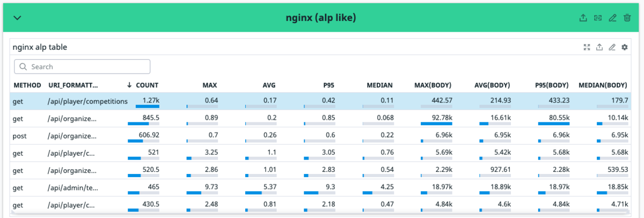Screen dimensions: 644x218
Task: Edit the nginx (alp like) group
Action: coord(612,18)
